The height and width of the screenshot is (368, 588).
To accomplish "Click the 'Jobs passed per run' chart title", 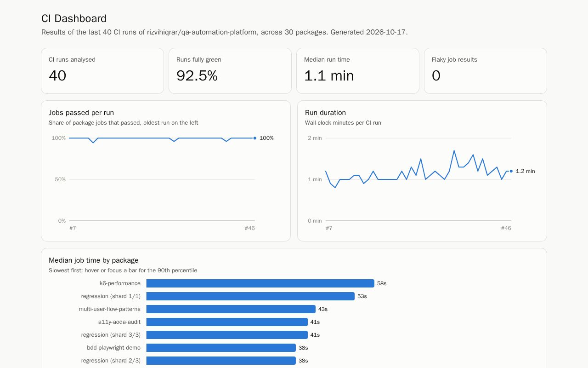I will tap(81, 113).
